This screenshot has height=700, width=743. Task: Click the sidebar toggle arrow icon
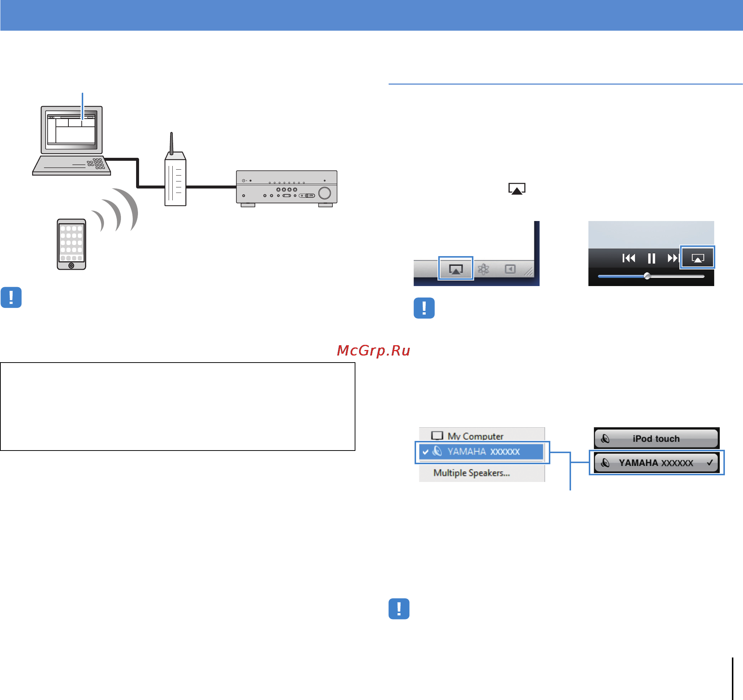click(510, 269)
